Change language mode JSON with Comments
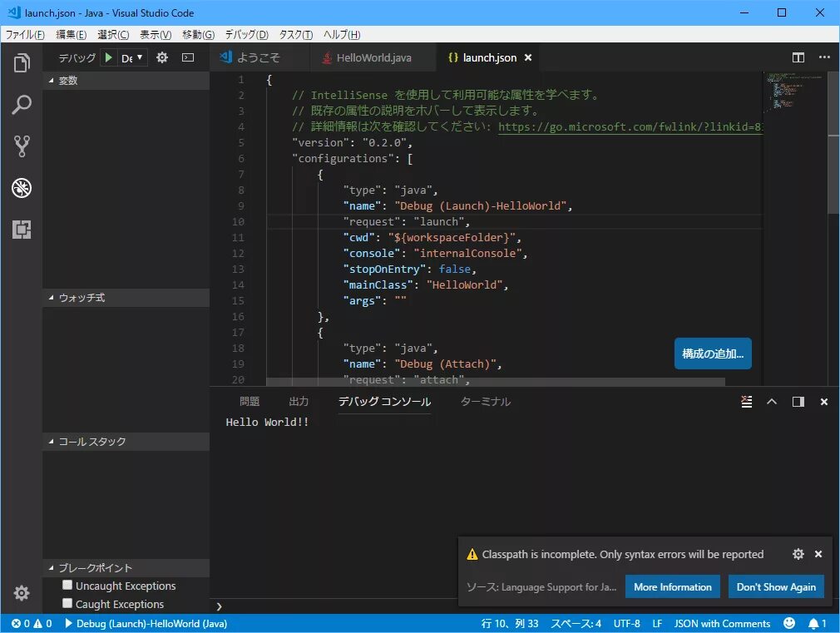This screenshot has width=840, height=633. (722, 623)
